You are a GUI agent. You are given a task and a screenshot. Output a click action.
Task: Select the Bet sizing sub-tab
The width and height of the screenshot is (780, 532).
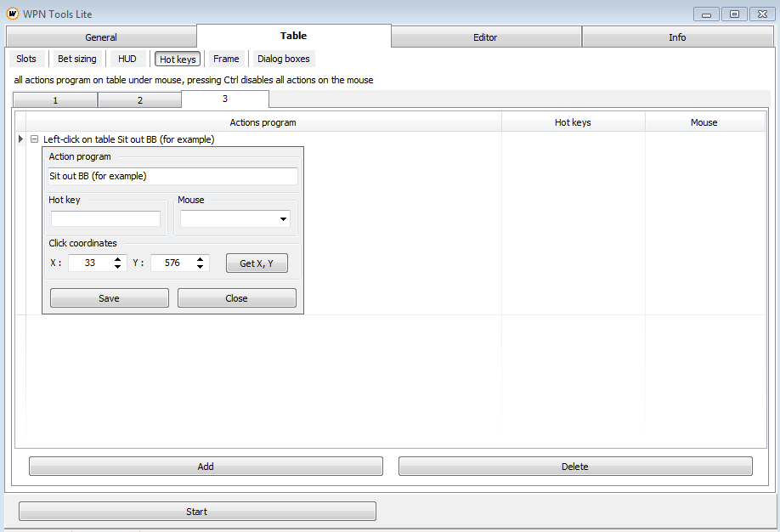pyautogui.click(x=77, y=59)
